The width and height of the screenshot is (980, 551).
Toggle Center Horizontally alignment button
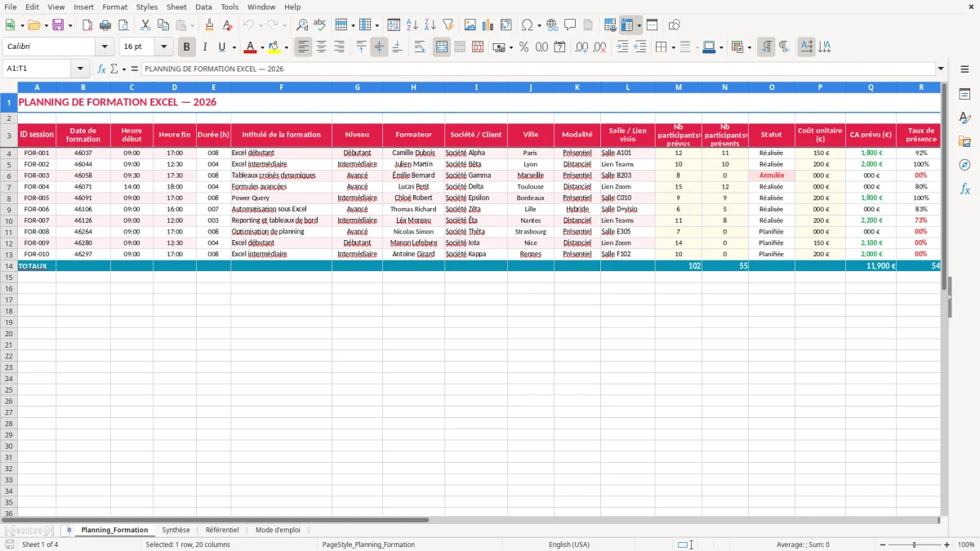click(x=322, y=47)
